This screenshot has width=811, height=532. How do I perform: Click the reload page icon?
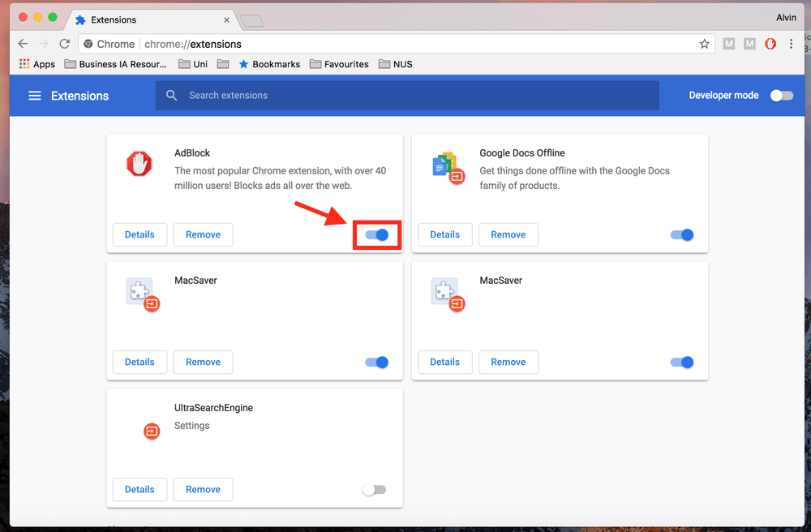[x=64, y=44]
